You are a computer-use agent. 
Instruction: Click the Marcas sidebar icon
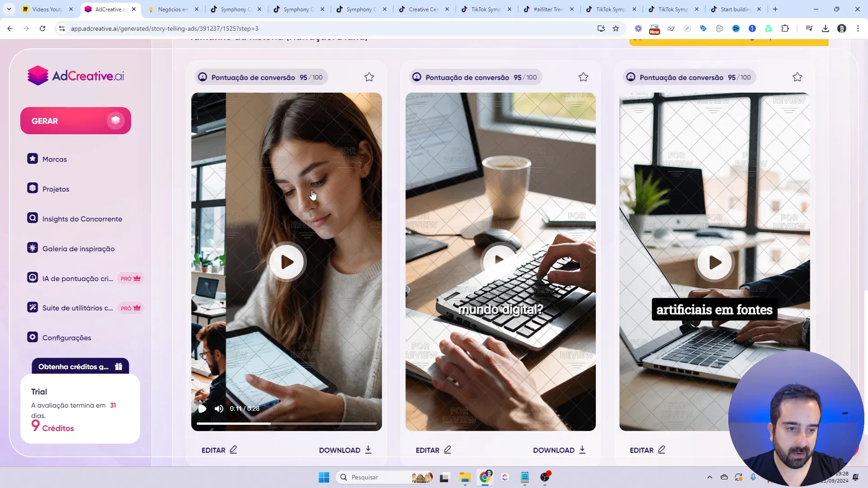[x=33, y=159]
